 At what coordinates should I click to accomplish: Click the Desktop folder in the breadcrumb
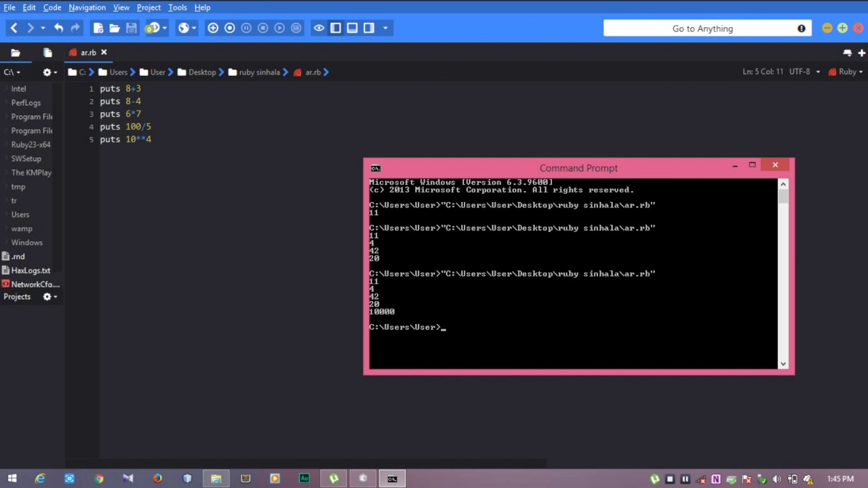pyautogui.click(x=197, y=72)
